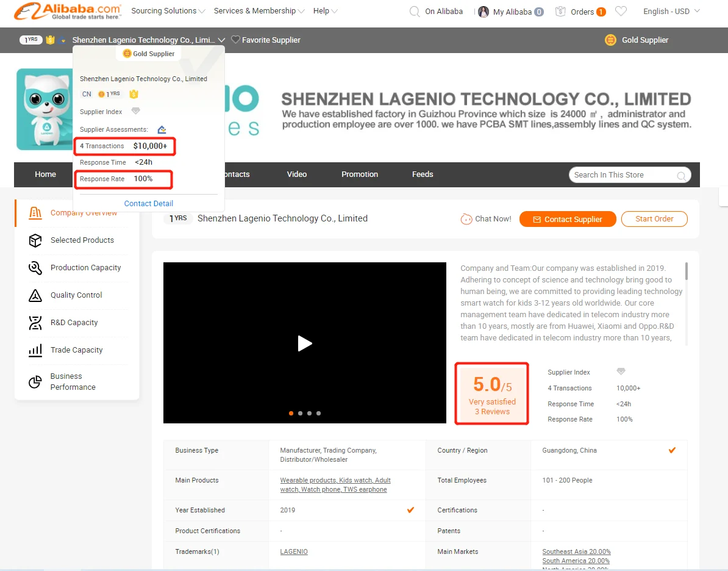
Task: Collapse the supplier name dropdown arrow
Action: coord(221,40)
